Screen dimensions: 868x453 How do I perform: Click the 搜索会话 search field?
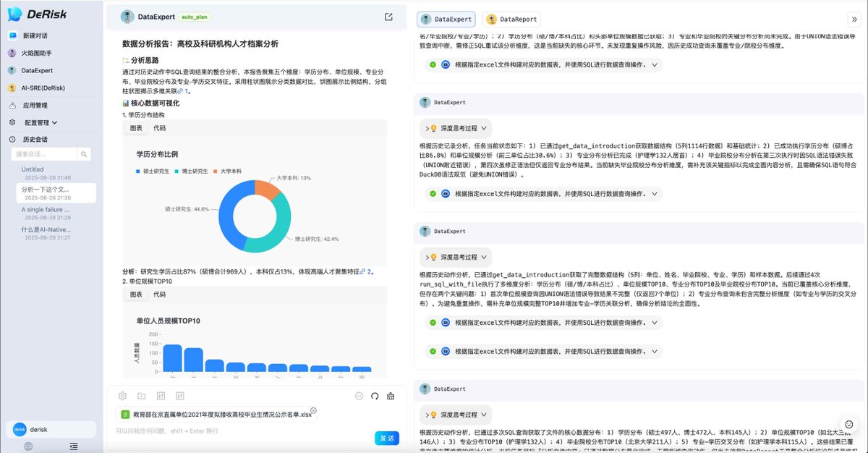point(45,154)
